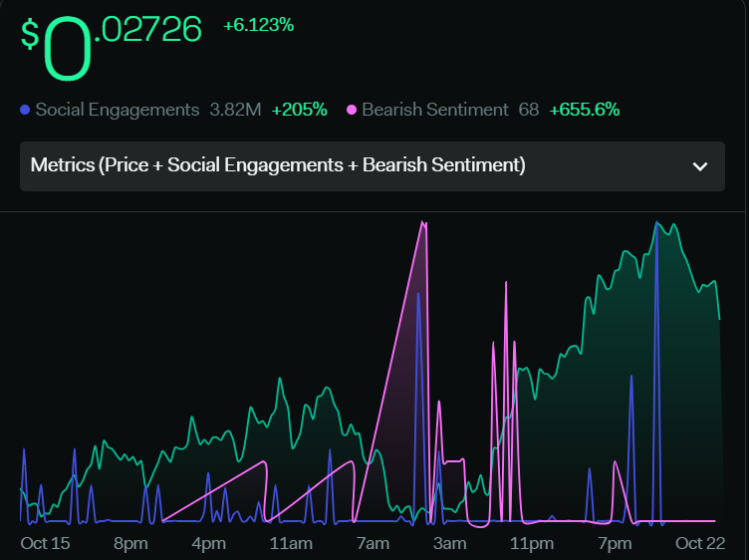Click the 7pm axis label
The width and height of the screenshot is (749, 560).
(615, 543)
